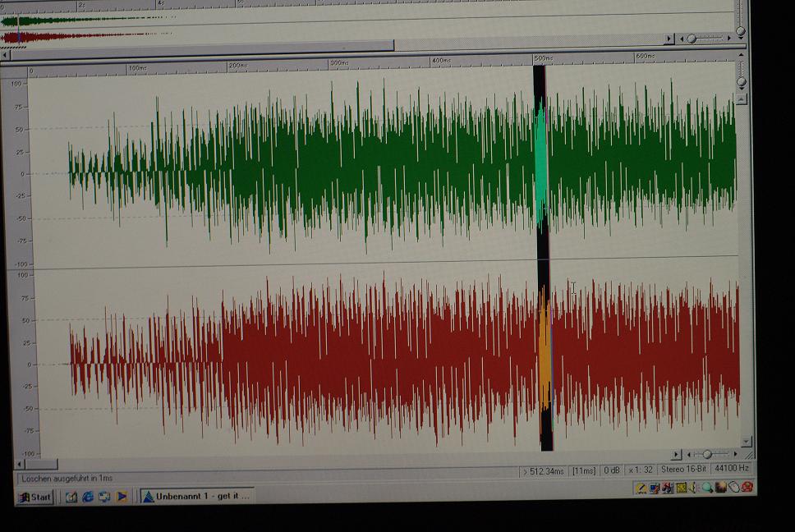Click the orange arrow quick launch icon
795x532 pixels.
click(x=122, y=497)
